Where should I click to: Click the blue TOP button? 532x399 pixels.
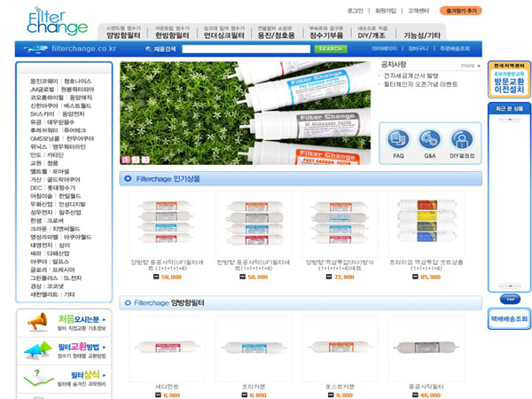510,299
